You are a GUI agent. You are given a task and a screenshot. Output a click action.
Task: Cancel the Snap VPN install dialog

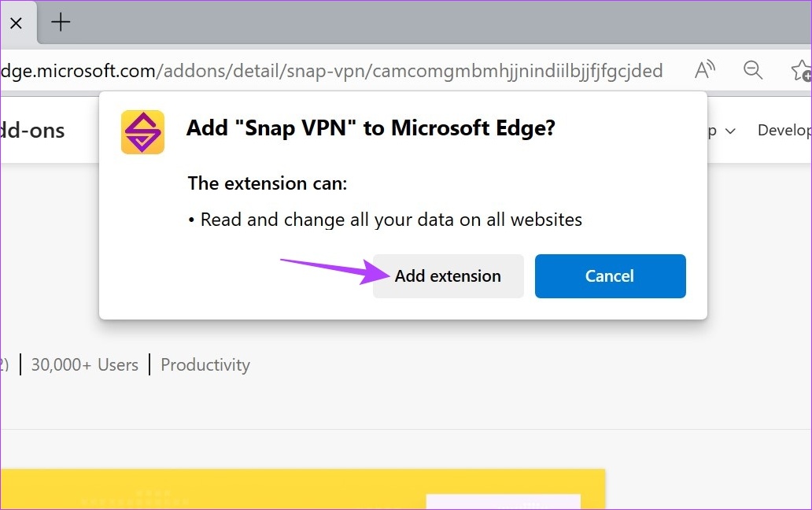click(x=610, y=276)
